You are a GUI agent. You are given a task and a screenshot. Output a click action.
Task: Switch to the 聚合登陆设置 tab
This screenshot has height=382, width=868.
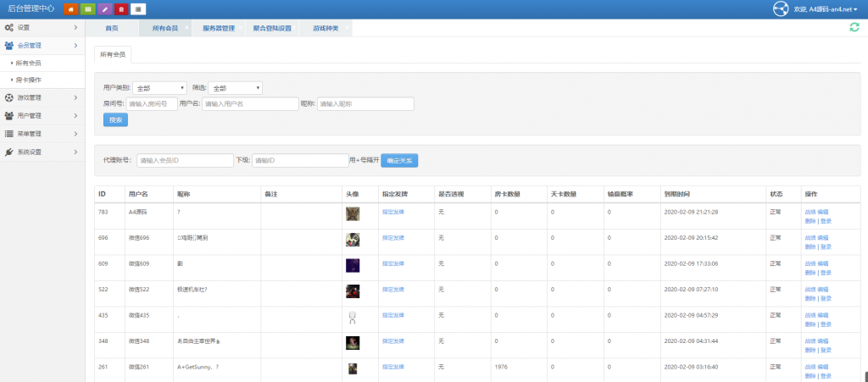(x=272, y=28)
